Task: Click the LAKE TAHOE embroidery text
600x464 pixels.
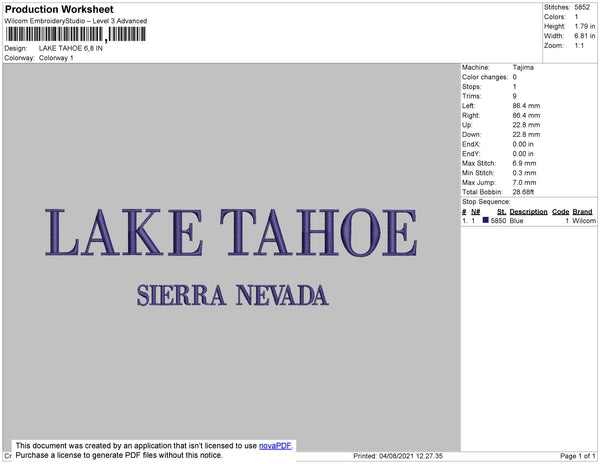Action: coord(231,232)
